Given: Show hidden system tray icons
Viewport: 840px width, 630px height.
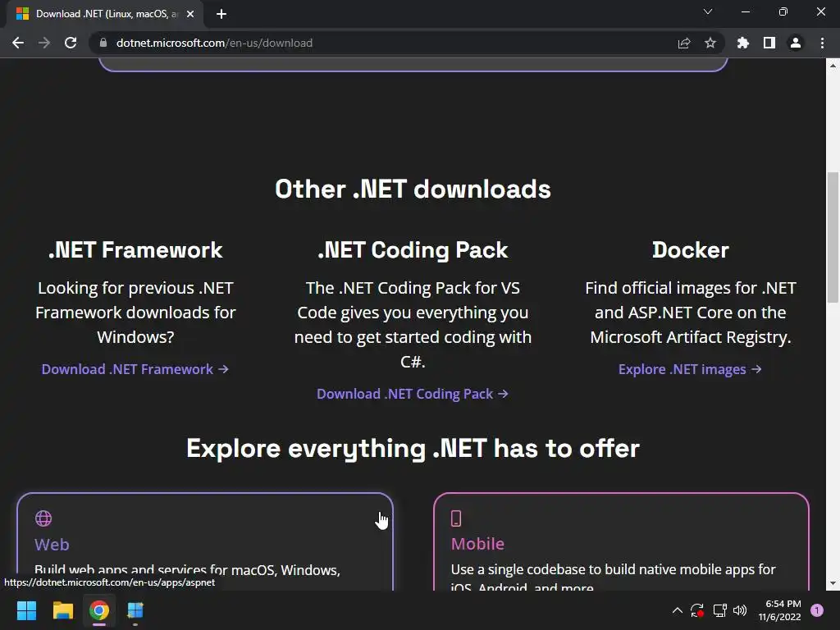Looking at the screenshot, I should click(x=677, y=610).
